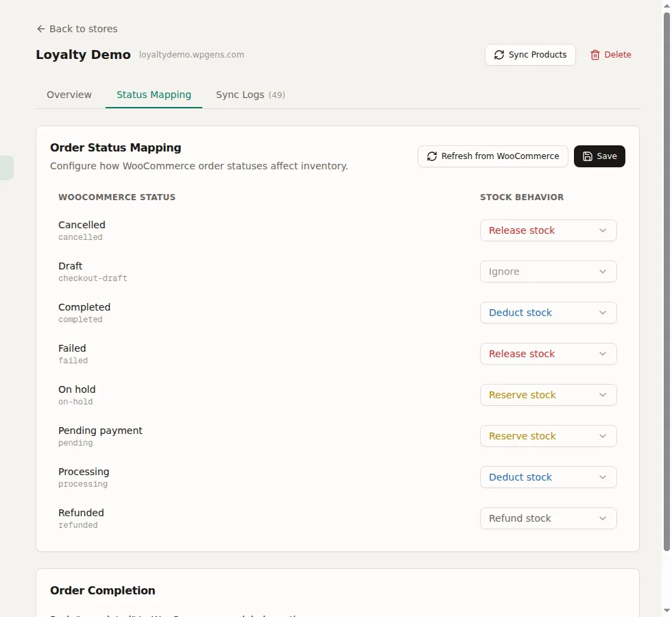Open stock behavior dropdown for Draft
The width and height of the screenshot is (672, 617).
(x=548, y=271)
